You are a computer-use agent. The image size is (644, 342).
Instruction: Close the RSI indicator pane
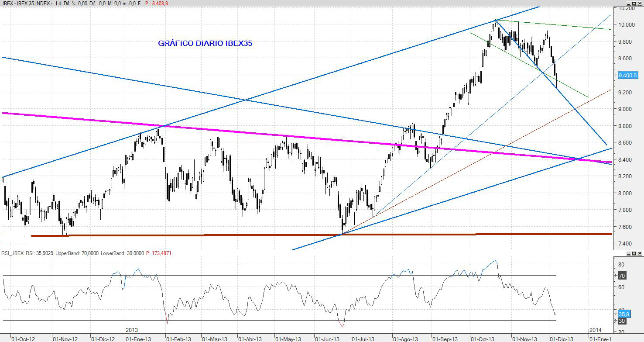(x=640, y=253)
